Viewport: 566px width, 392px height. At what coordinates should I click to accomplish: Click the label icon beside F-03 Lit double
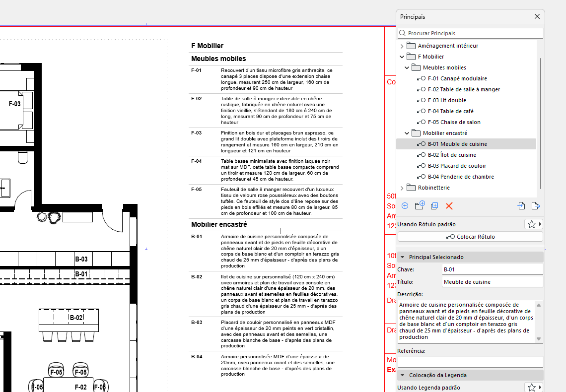pos(421,101)
